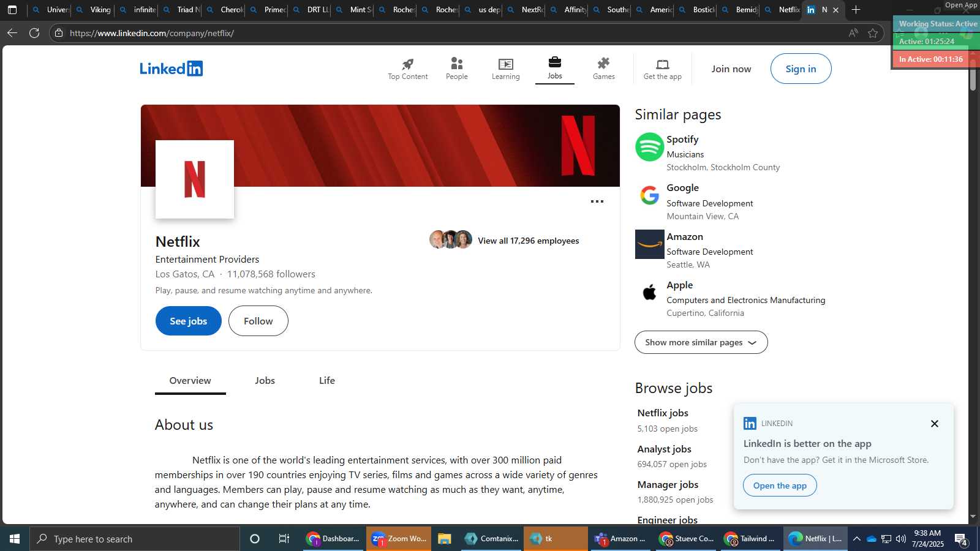Screen dimensions: 980x551
Task: Add page to favorites star
Action: point(873,33)
